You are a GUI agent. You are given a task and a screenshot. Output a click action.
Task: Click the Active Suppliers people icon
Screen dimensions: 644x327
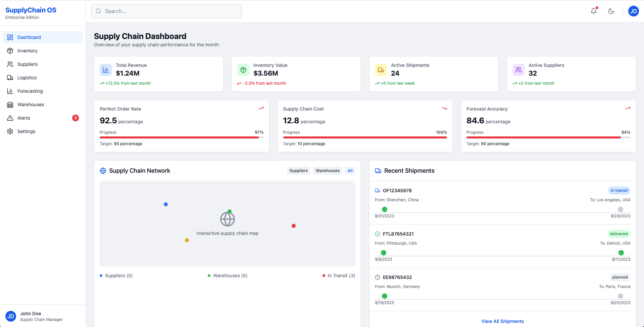pyautogui.click(x=518, y=70)
